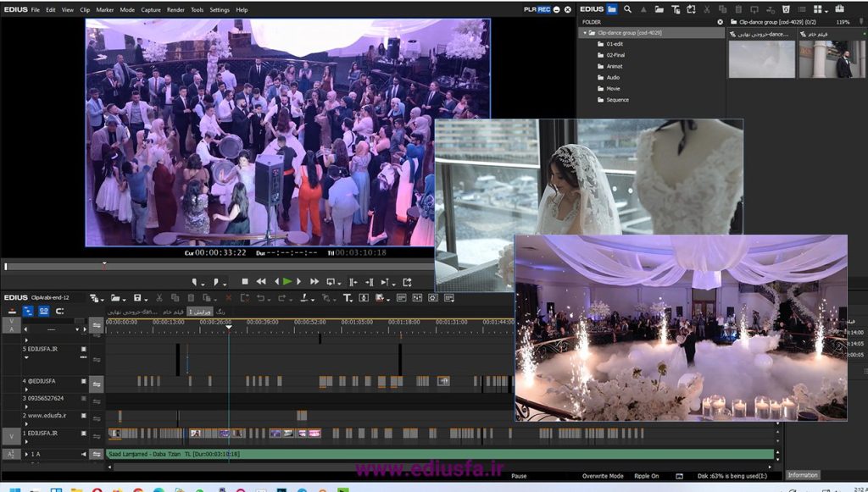
Task: Click the bin tools toolbox icon
Action: 840,8
